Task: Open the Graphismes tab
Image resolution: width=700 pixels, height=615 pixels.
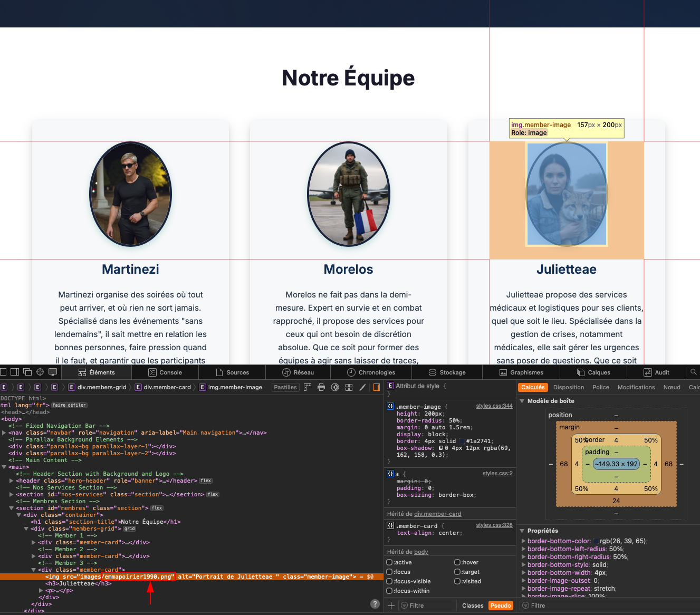Action: click(521, 372)
